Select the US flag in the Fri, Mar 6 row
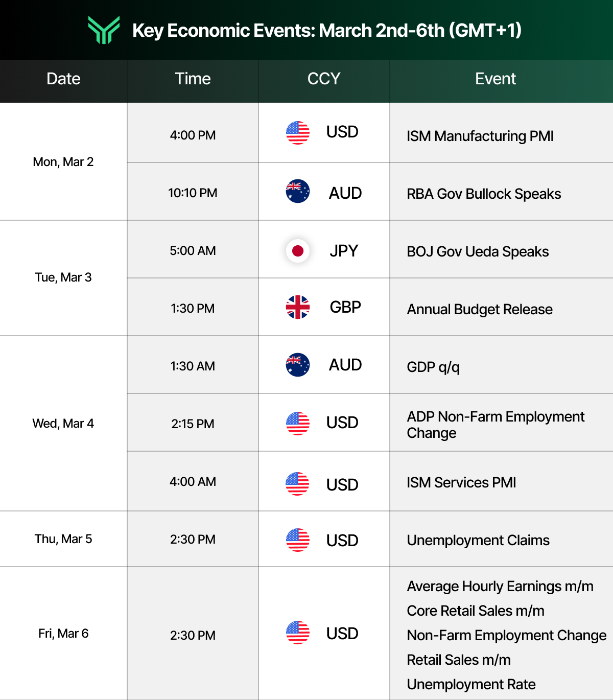 coord(298,633)
